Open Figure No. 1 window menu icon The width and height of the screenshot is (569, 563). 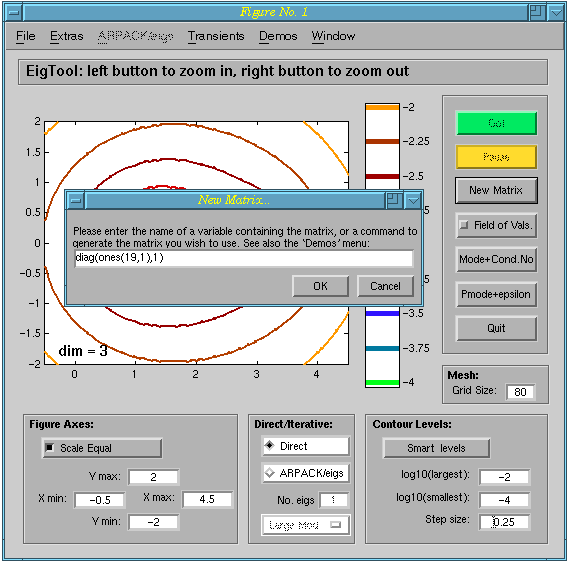[x=14, y=13]
